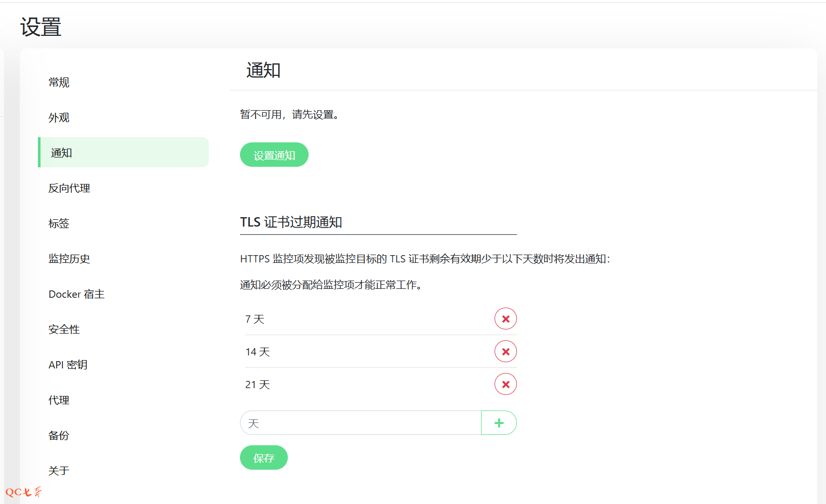This screenshot has height=504, width=826.
Task: Remove the 7 天 expiry entry
Action: 505,319
